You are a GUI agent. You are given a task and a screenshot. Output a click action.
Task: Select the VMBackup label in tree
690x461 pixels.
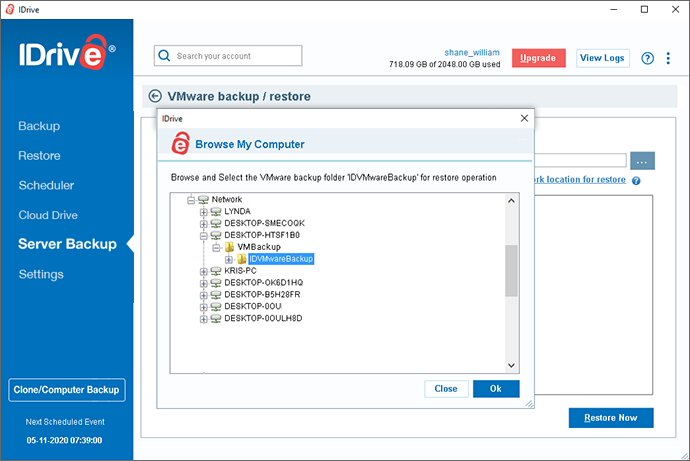click(259, 247)
